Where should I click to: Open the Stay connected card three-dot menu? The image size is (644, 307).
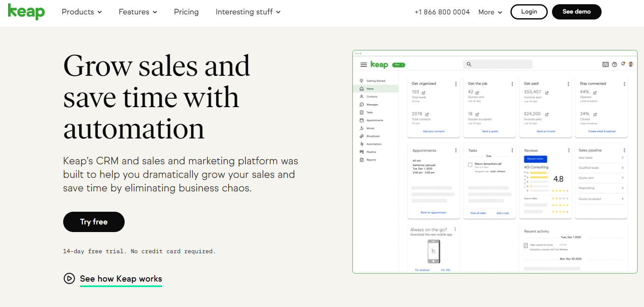(624, 84)
